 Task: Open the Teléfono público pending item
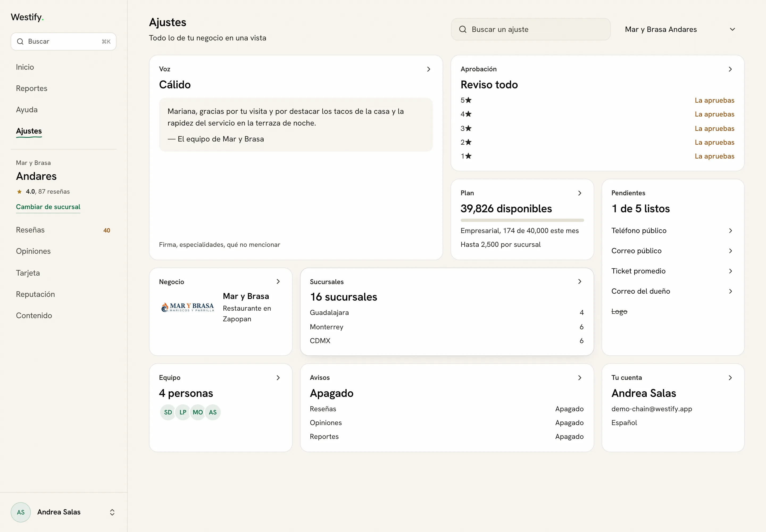pyautogui.click(x=673, y=231)
